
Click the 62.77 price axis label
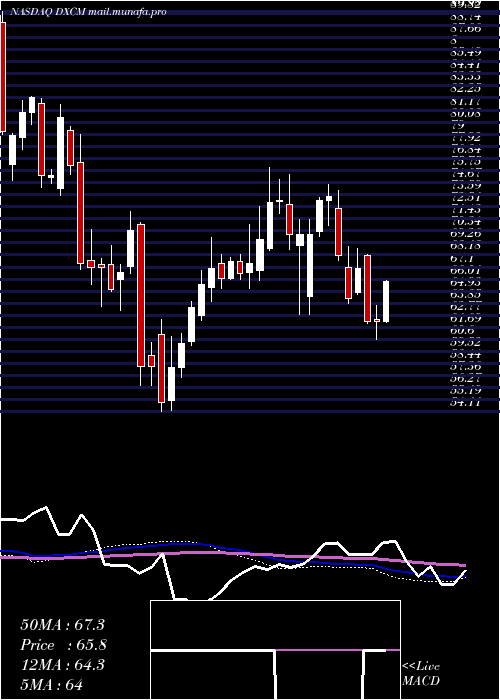coord(466,306)
